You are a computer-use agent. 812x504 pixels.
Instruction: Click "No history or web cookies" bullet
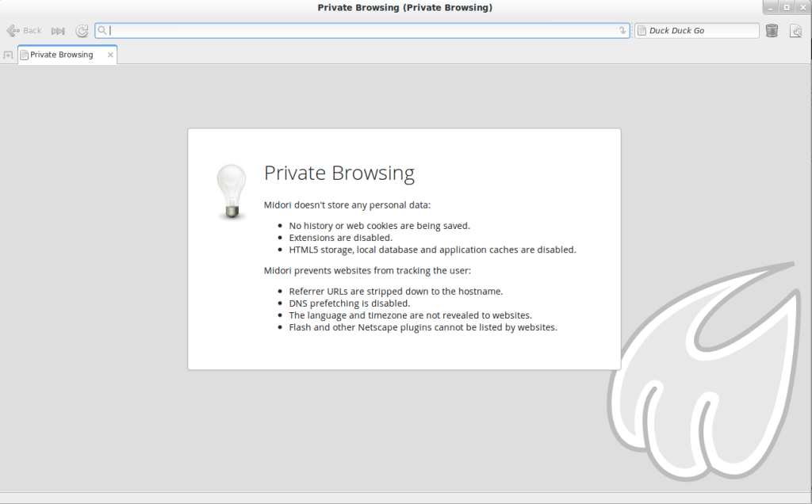coord(380,226)
